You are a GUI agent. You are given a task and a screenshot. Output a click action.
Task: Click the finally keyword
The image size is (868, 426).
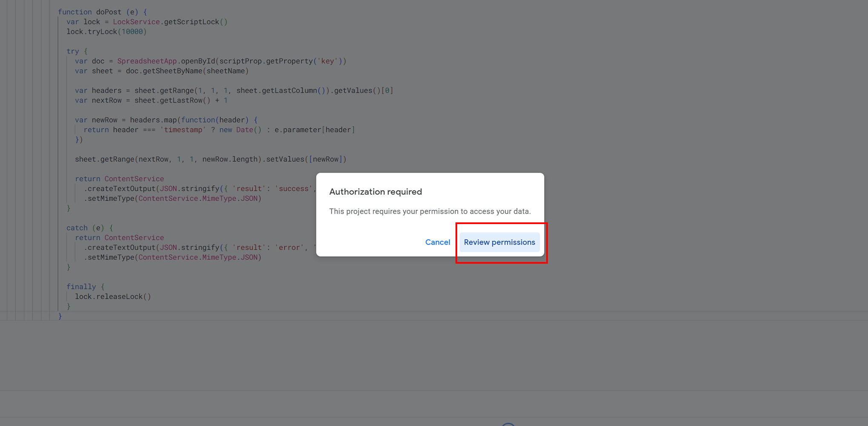81,286
